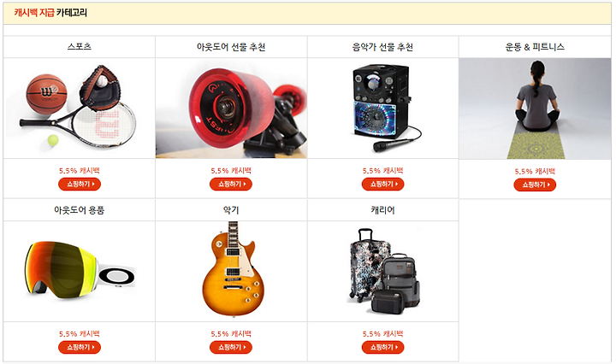The height and width of the screenshot is (364, 616).
Task: Click 쇼핑하기 button under 음악가 선물 추천
Action: [x=383, y=184]
